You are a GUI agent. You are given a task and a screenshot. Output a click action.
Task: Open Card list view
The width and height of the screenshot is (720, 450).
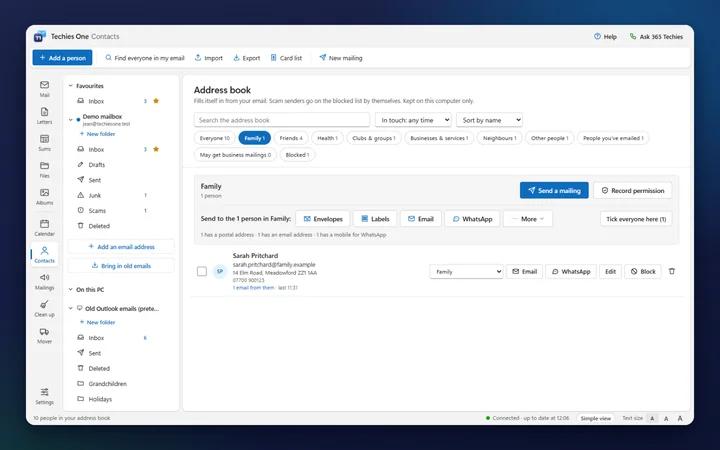click(287, 58)
